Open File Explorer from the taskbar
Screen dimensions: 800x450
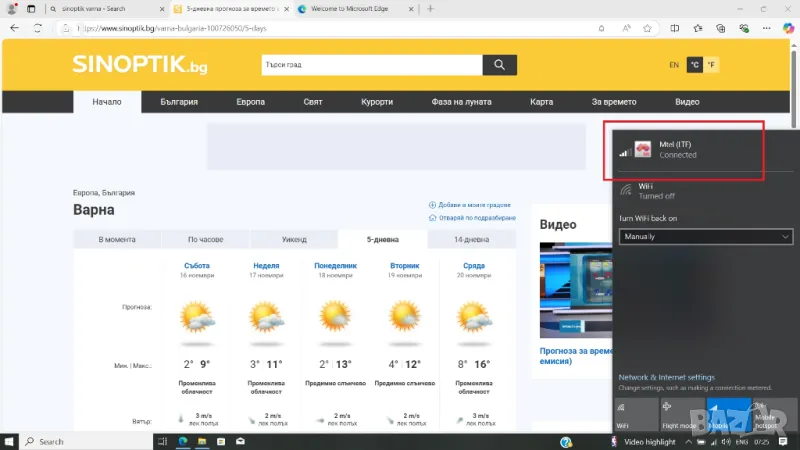204,441
